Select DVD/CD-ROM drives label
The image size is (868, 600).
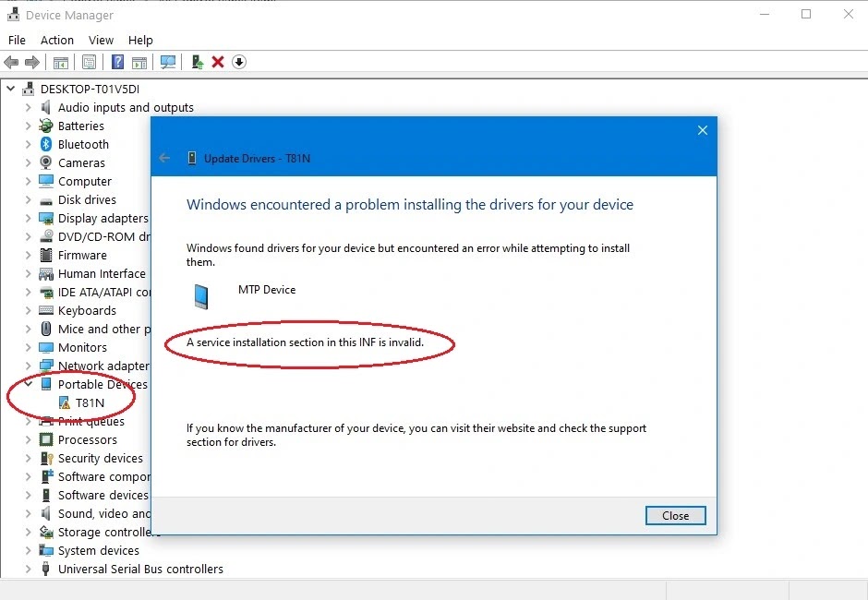[x=104, y=236]
